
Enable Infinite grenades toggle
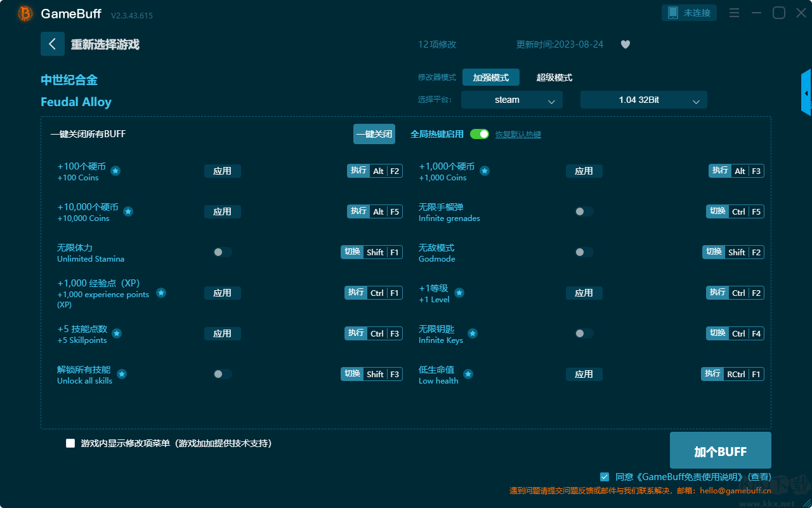point(584,211)
